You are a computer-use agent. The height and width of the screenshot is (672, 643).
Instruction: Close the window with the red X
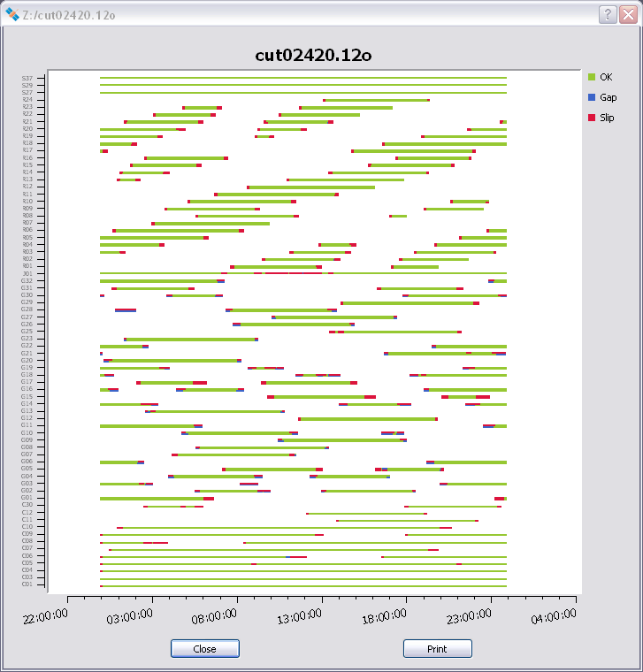(628, 14)
